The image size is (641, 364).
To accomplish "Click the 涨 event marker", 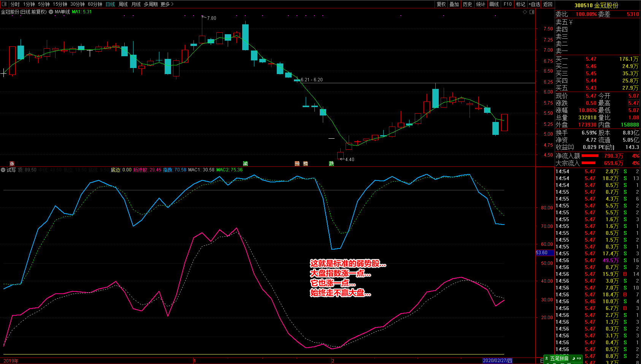I will (x=12, y=163).
